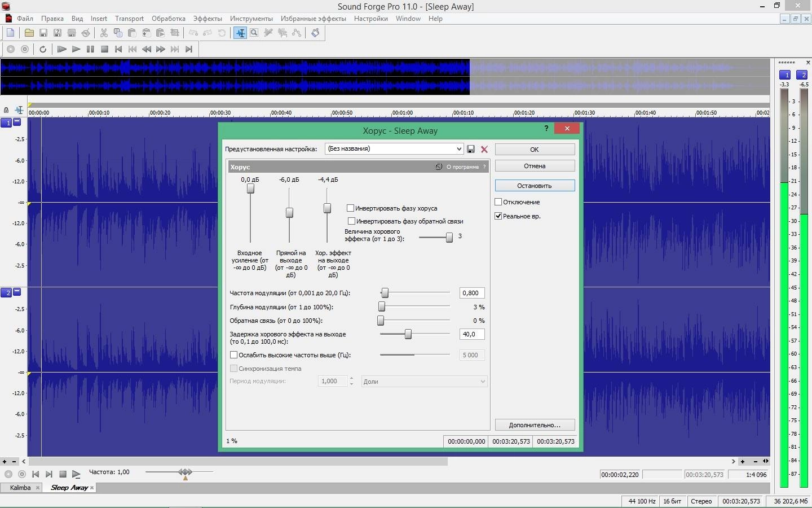The height and width of the screenshot is (508, 812).
Task: Open the Файл menu
Action: [x=25, y=18]
